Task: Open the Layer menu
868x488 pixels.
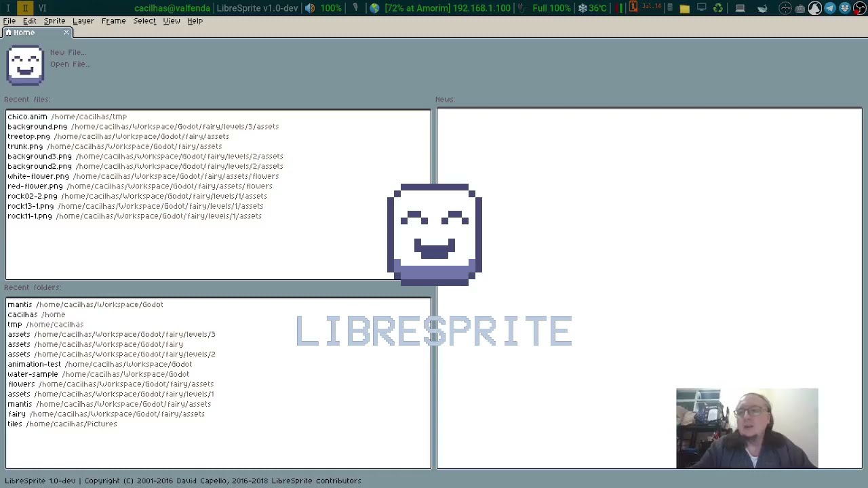Action: [83, 21]
